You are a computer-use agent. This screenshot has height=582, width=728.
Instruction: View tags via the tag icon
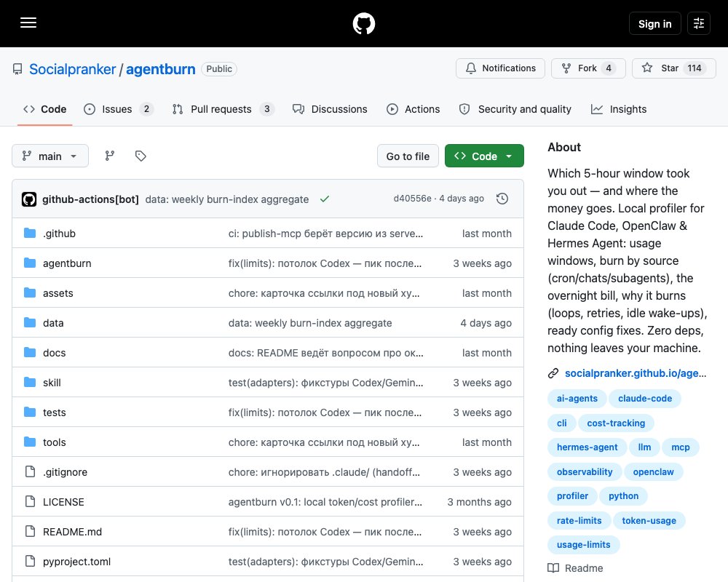[x=141, y=156]
